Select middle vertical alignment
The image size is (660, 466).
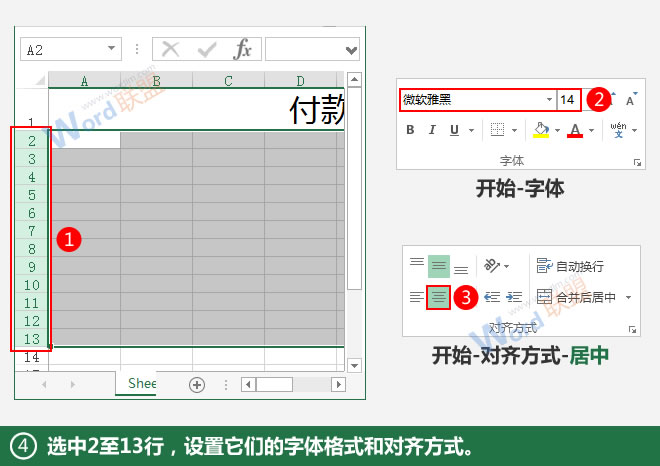coord(439,266)
